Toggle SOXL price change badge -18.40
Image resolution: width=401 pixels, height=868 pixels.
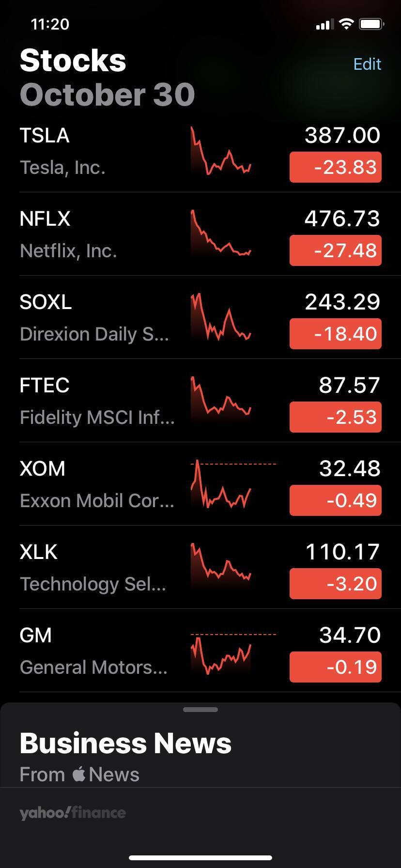click(x=335, y=334)
